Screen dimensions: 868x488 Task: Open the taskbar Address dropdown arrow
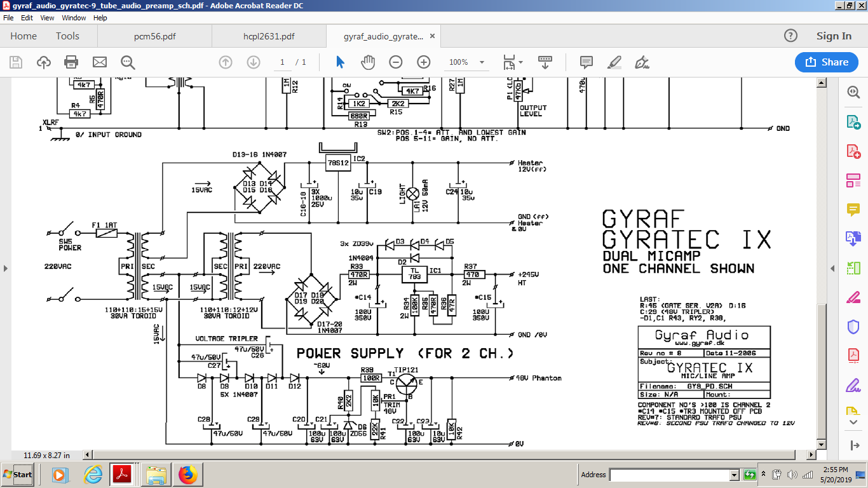[735, 475]
